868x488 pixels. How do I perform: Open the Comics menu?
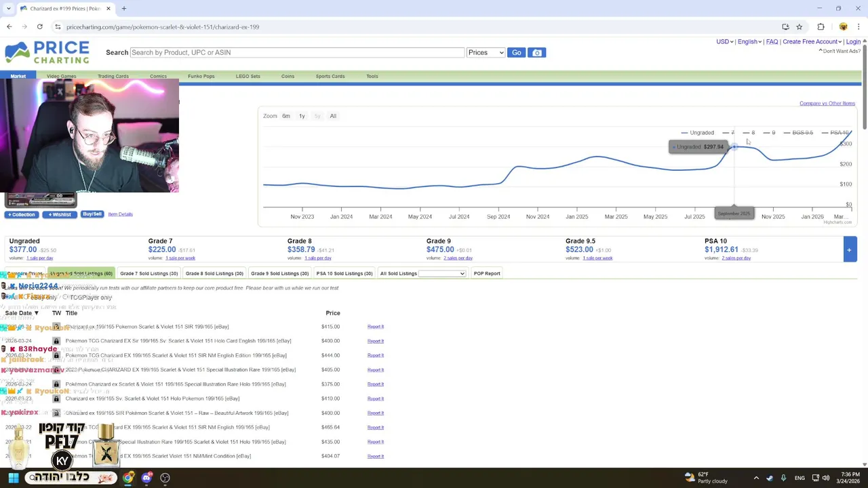tap(158, 76)
